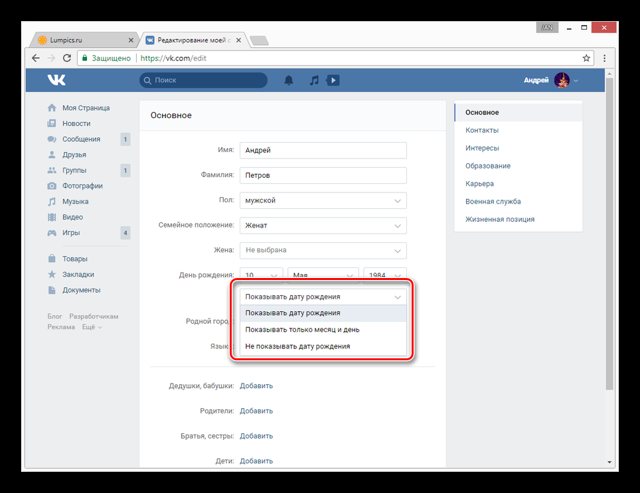
Task: Click the Имя field with Андрей
Action: pos(323,150)
